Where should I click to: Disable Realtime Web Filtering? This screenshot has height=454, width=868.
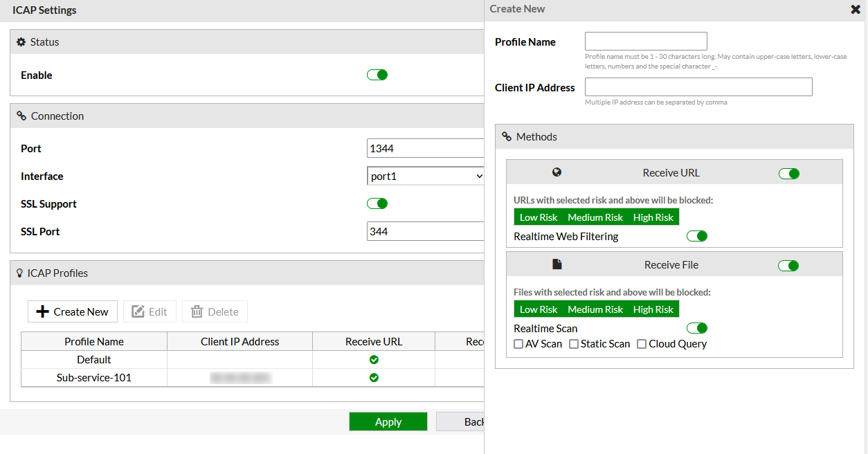pos(696,235)
